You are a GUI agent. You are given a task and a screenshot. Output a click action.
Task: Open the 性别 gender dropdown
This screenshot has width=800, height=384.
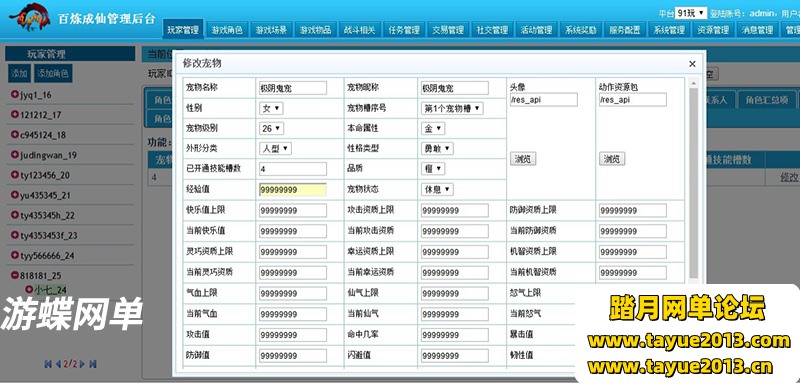tap(271, 108)
